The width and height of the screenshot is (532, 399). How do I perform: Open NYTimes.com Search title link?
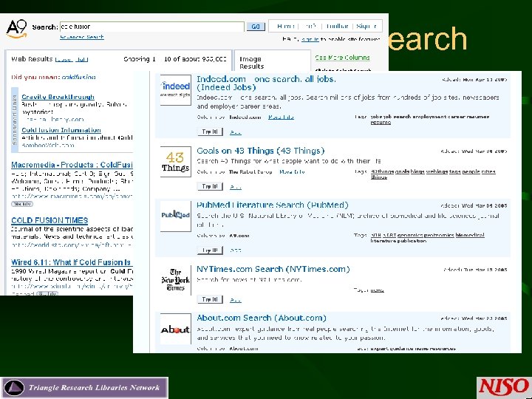tap(273, 269)
